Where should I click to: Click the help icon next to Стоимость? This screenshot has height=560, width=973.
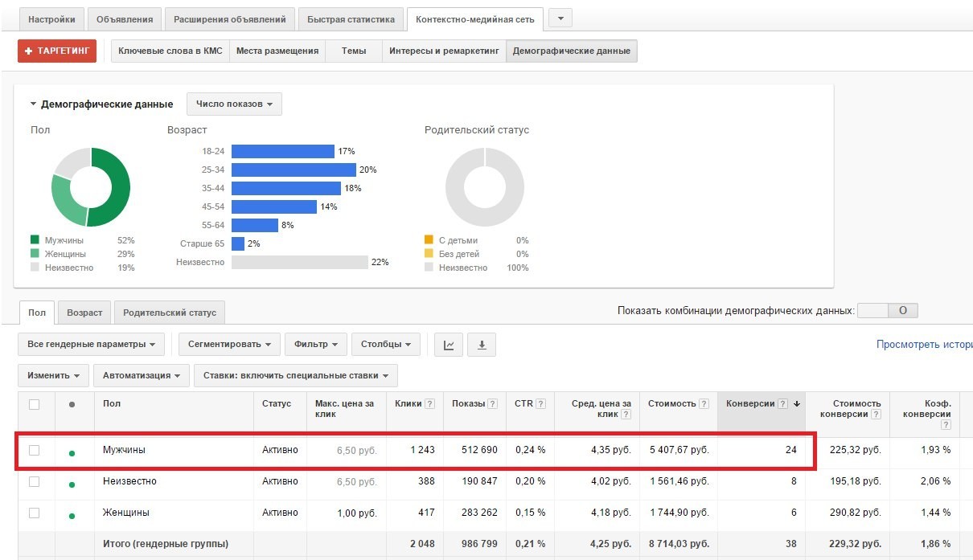tap(704, 404)
